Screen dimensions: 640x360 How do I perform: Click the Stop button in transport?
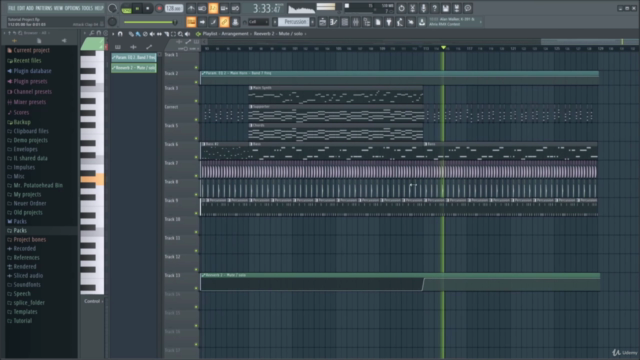(x=148, y=8)
